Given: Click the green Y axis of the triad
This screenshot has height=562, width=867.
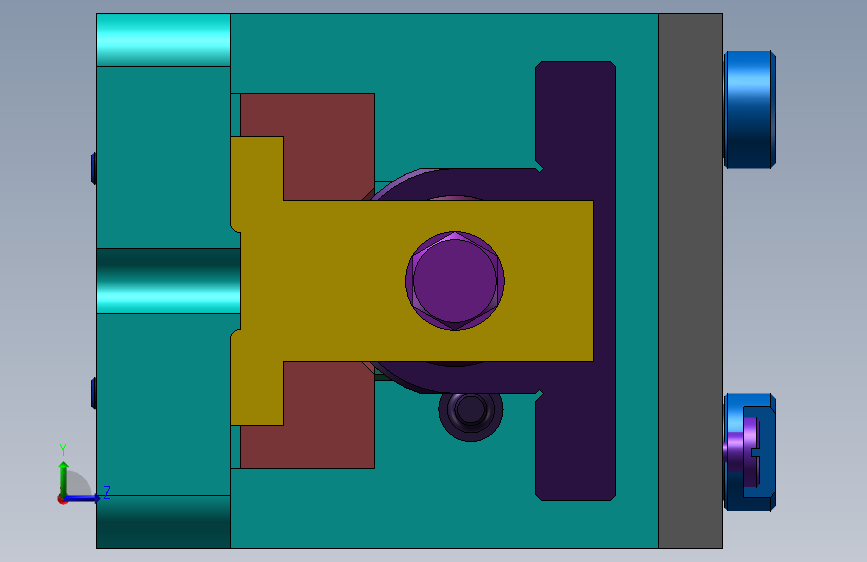Looking at the screenshot, I should coord(64,478).
